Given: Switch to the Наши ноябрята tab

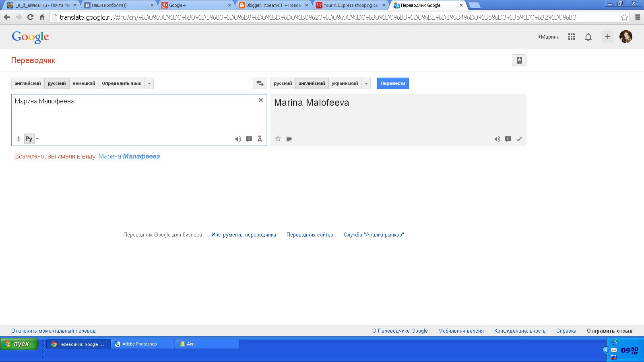Looking at the screenshot, I should tap(119, 5).
